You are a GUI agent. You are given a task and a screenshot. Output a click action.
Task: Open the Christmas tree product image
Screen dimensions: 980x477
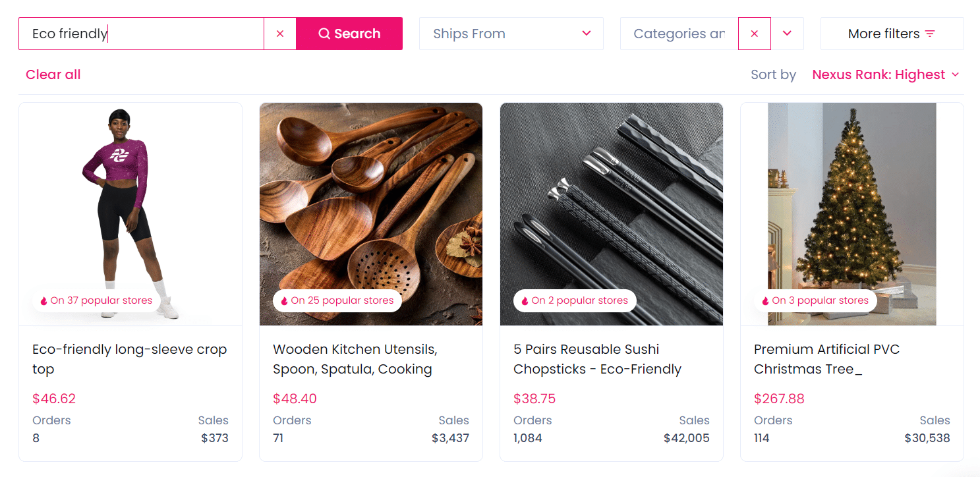[x=852, y=198]
